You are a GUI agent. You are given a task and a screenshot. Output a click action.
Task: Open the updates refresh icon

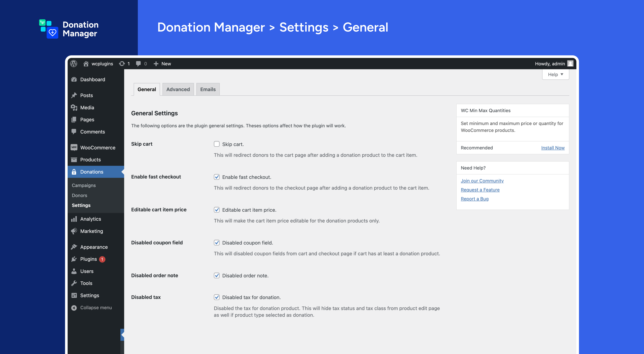[x=122, y=63]
